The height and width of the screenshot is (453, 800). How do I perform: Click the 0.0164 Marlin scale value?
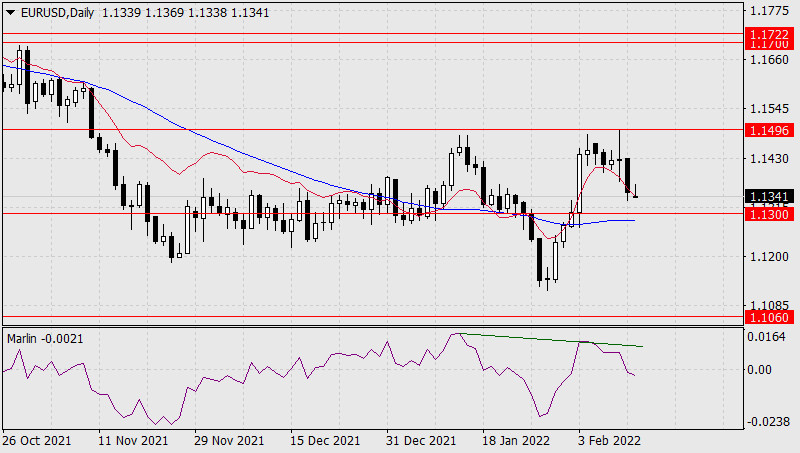tap(766, 337)
